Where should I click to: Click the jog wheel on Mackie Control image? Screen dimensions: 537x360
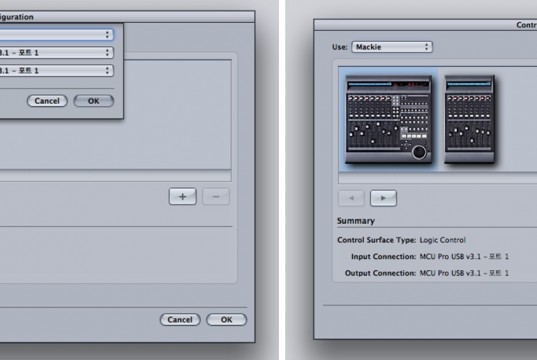click(x=419, y=152)
